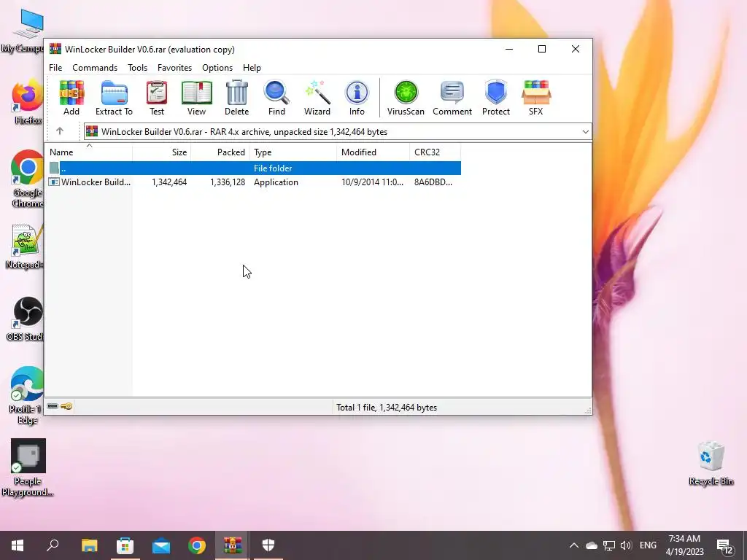Click the key password icon in status bar
Image resolution: width=747 pixels, height=560 pixels.
66,406
